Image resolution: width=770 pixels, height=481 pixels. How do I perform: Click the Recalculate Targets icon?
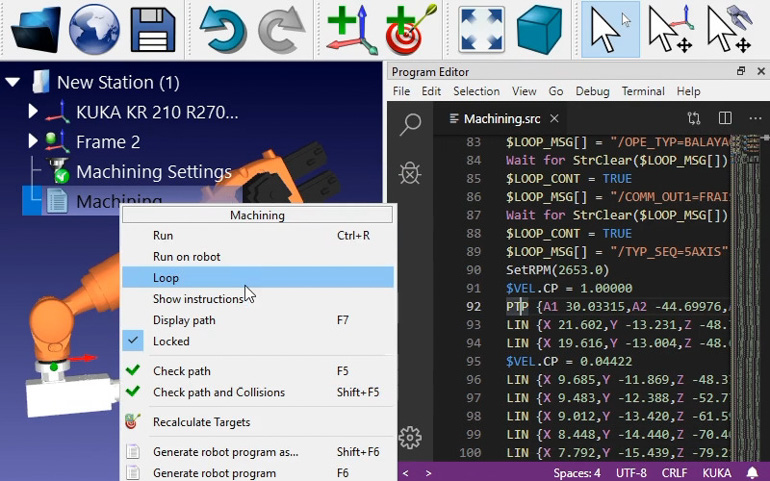point(132,422)
